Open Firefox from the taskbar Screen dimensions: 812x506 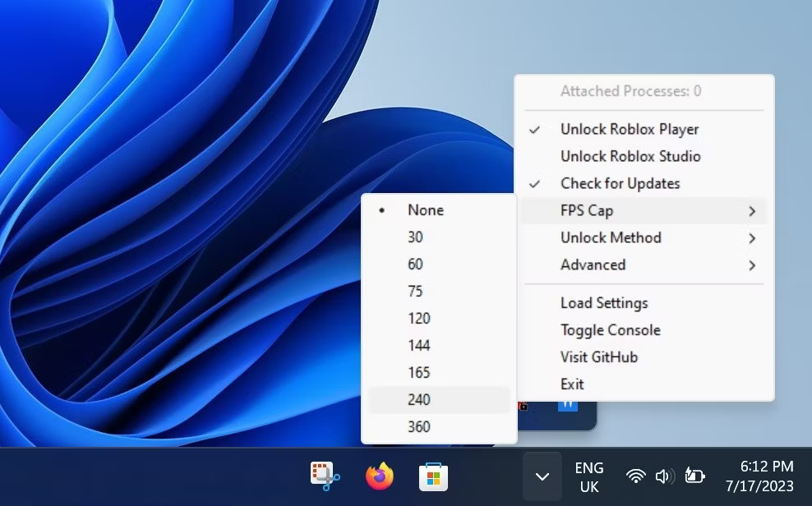(379, 475)
